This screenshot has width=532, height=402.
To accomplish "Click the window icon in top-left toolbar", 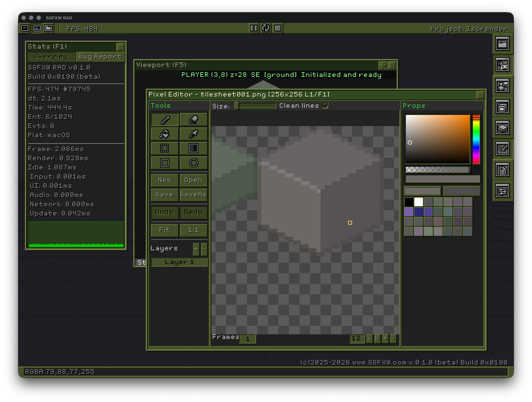I will tap(49, 28).
